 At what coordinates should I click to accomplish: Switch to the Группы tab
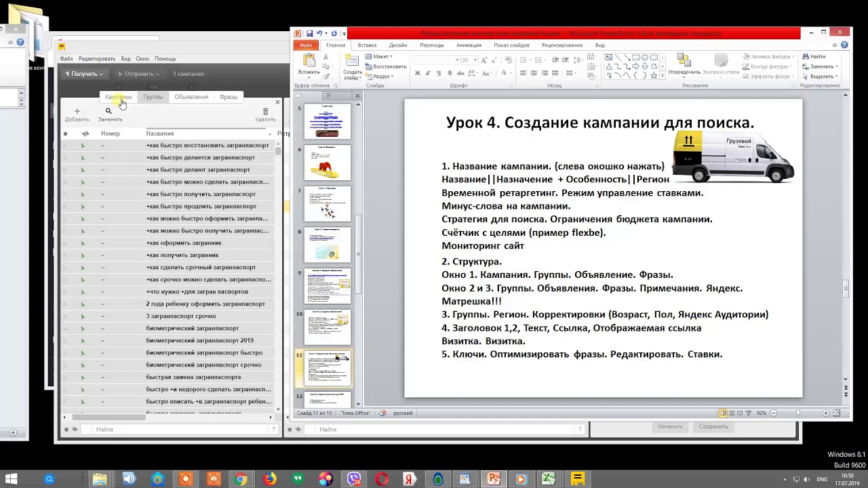153,97
